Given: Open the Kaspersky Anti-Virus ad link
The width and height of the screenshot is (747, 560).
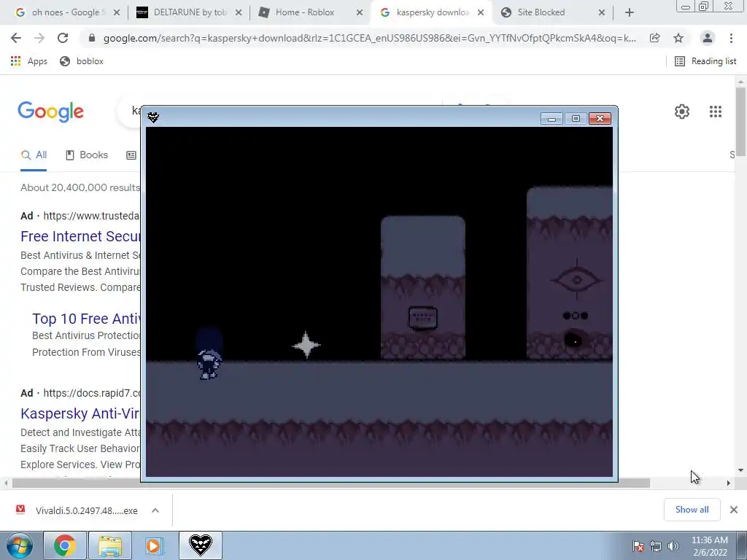Looking at the screenshot, I should [80, 413].
